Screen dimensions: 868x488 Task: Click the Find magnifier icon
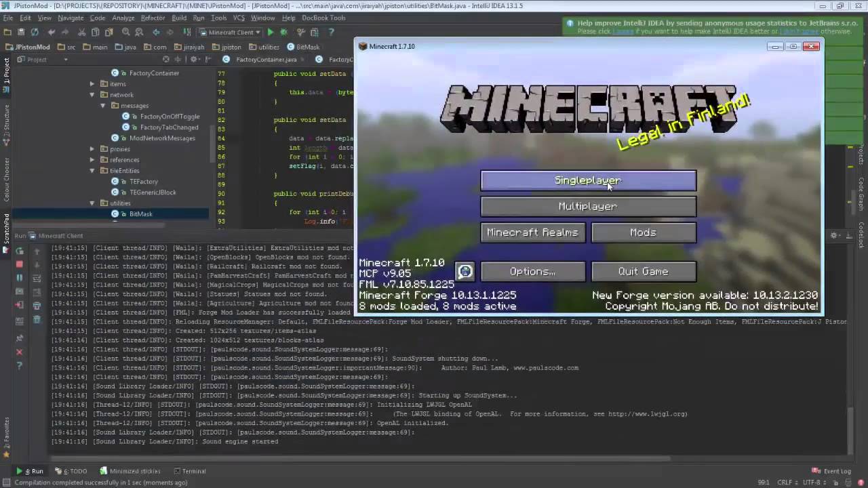click(x=126, y=32)
